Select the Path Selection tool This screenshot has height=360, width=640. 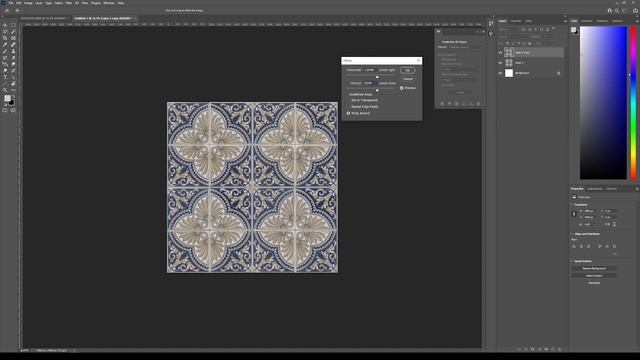pyautogui.click(x=13, y=77)
